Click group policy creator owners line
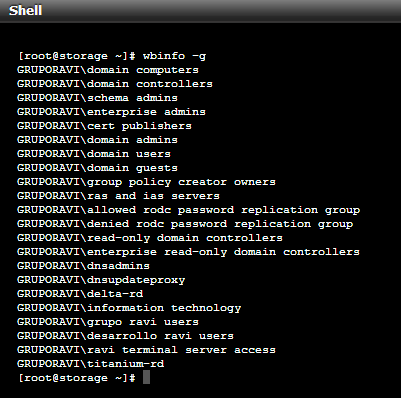Viewport: 401px width, 398px height. coord(146,182)
